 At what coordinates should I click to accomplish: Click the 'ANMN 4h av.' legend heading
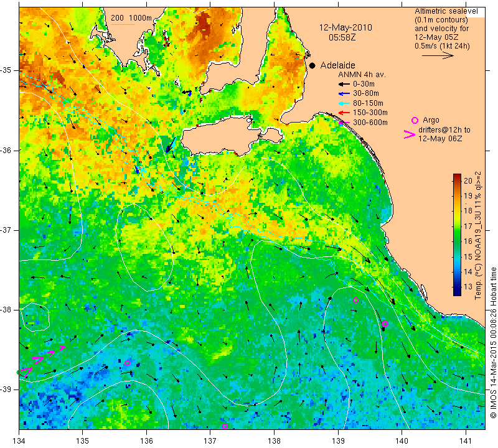click(x=362, y=75)
